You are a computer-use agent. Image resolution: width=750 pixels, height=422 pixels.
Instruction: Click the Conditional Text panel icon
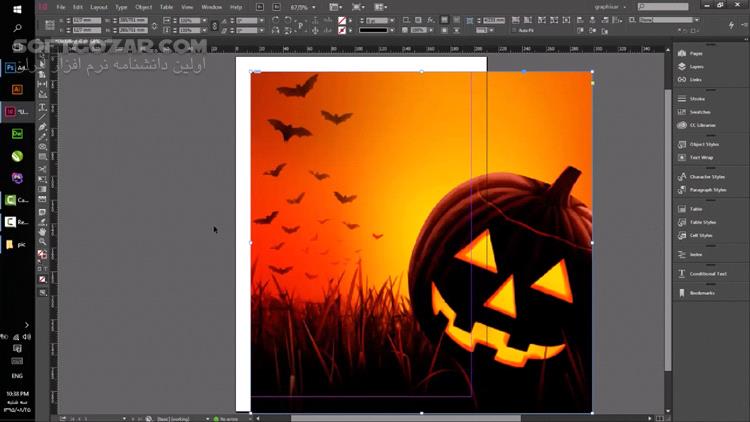682,274
